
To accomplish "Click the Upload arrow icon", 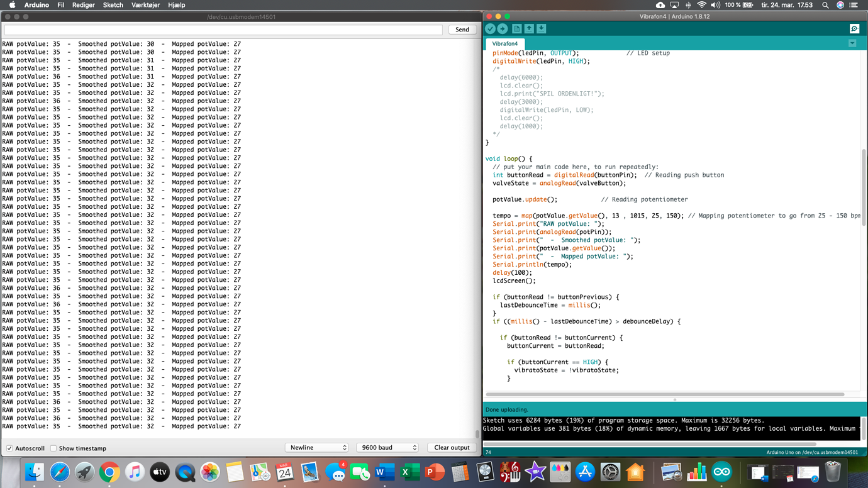I will 503,29.
